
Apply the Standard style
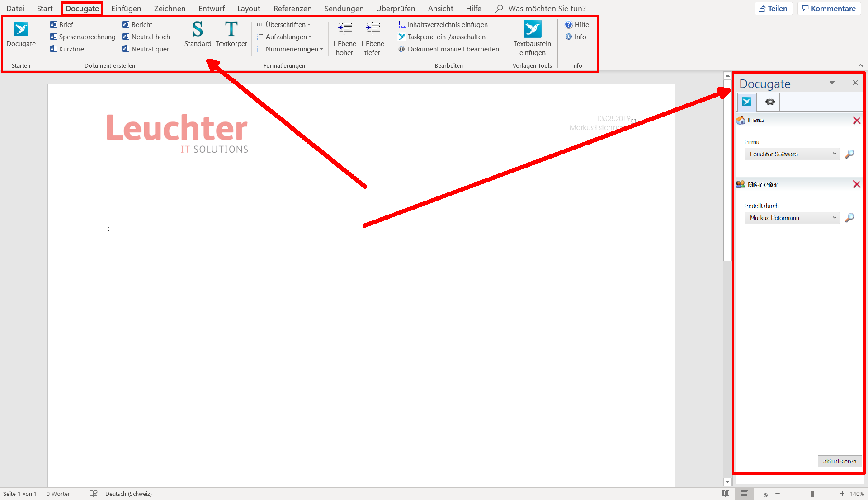(198, 34)
